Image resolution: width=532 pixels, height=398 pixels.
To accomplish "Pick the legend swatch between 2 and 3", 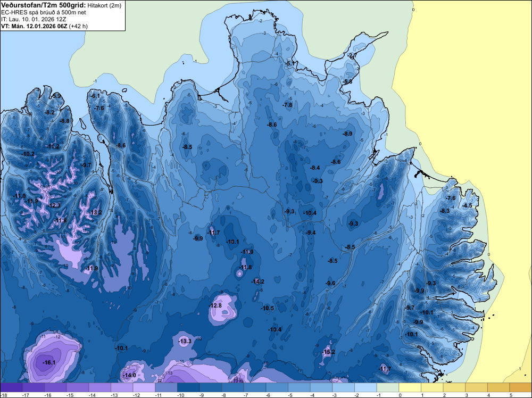I will (x=454, y=387).
